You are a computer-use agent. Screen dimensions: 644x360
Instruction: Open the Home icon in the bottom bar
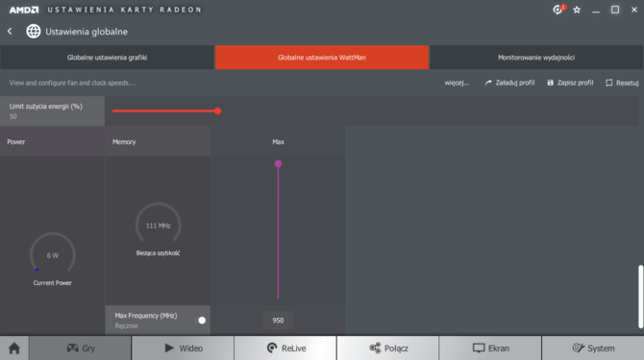point(14,348)
